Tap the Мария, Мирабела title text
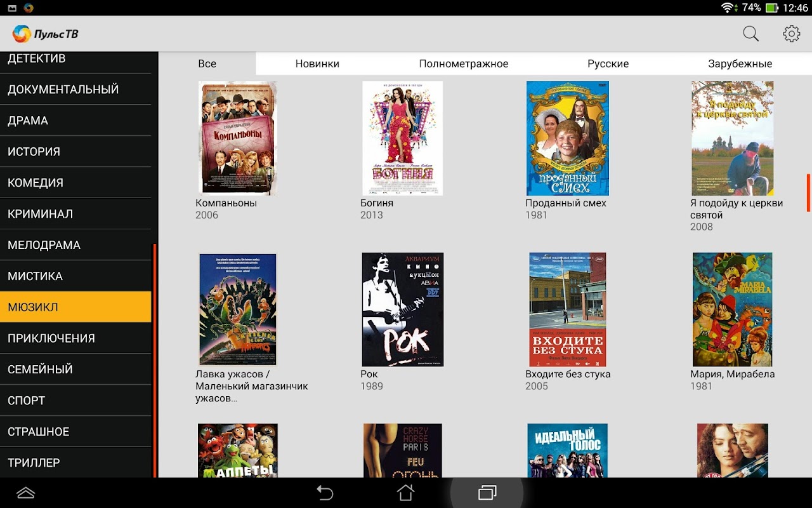This screenshot has height=508, width=812. 733,374
